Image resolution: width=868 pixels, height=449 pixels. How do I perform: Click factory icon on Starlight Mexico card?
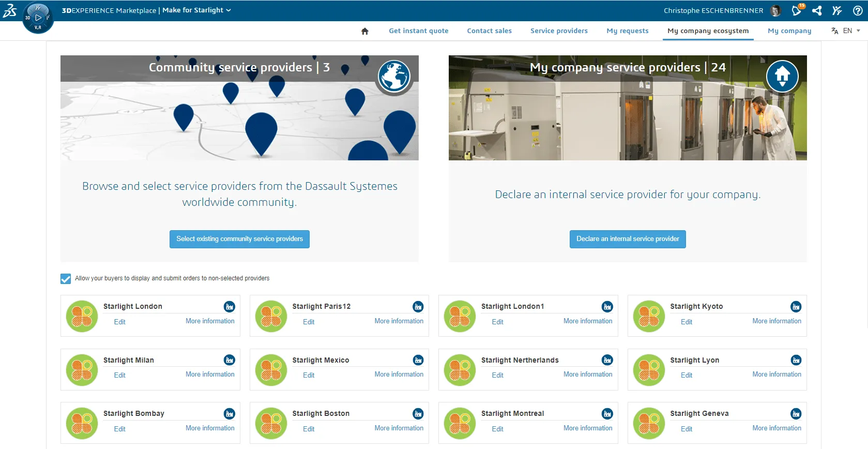click(x=418, y=360)
